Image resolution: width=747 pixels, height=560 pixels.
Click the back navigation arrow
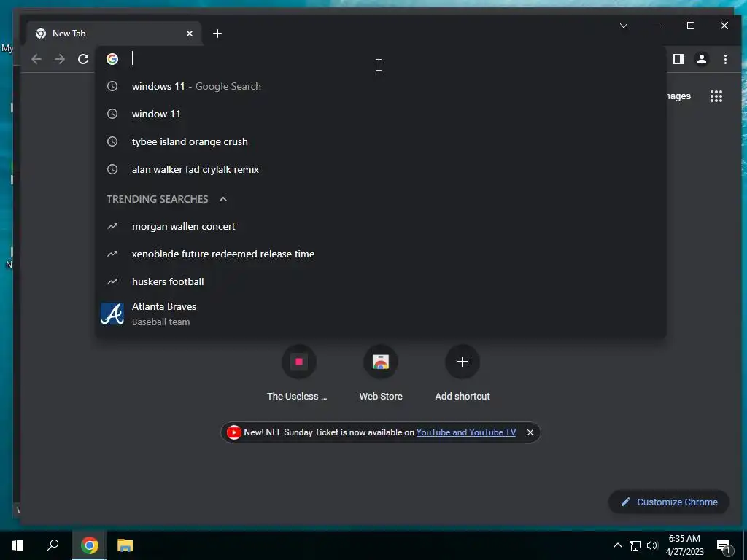point(36,59)
